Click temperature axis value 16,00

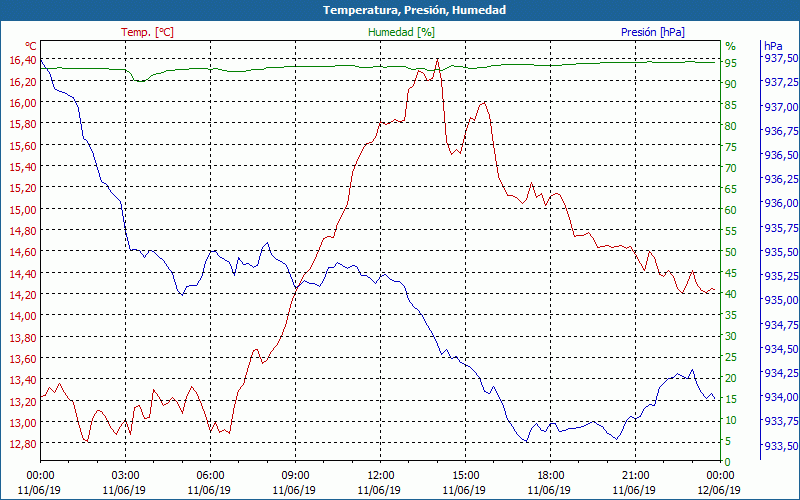(x=23, y=103)
